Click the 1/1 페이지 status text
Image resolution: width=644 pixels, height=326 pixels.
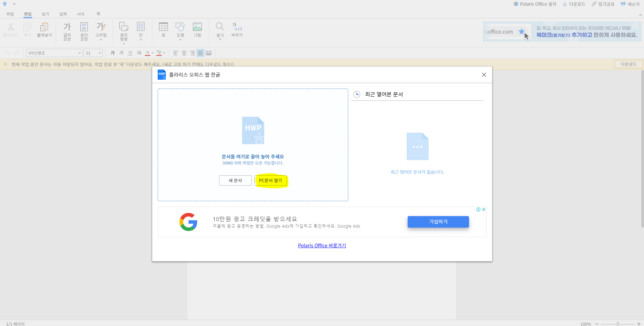(x=15, y=324)
